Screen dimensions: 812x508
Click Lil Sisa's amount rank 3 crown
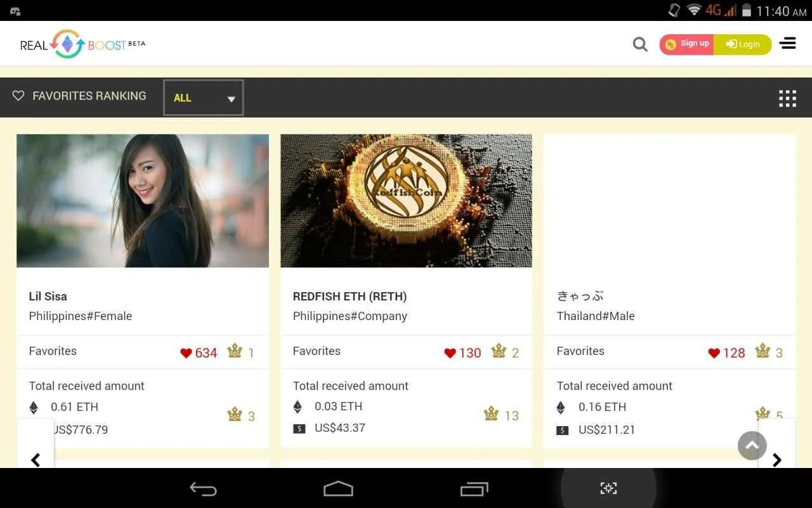tap(235, 415)
